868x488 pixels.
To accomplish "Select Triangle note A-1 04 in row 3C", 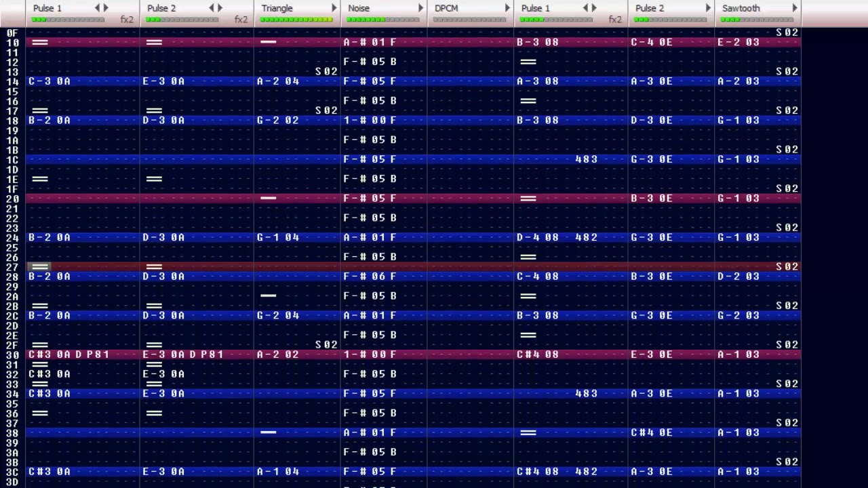I will click(278, 472).
